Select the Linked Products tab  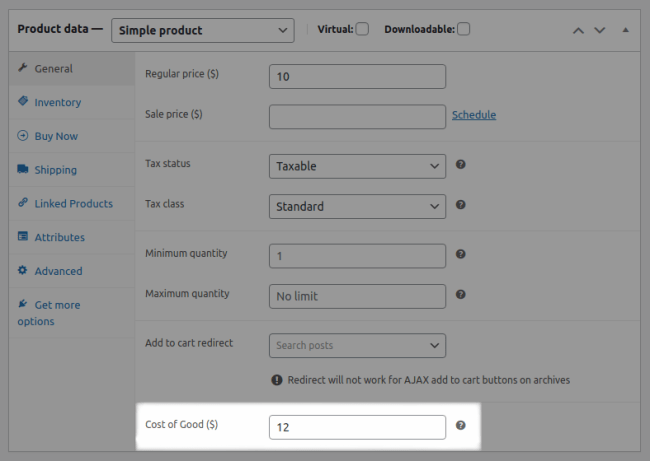click(x=73, y=203)
